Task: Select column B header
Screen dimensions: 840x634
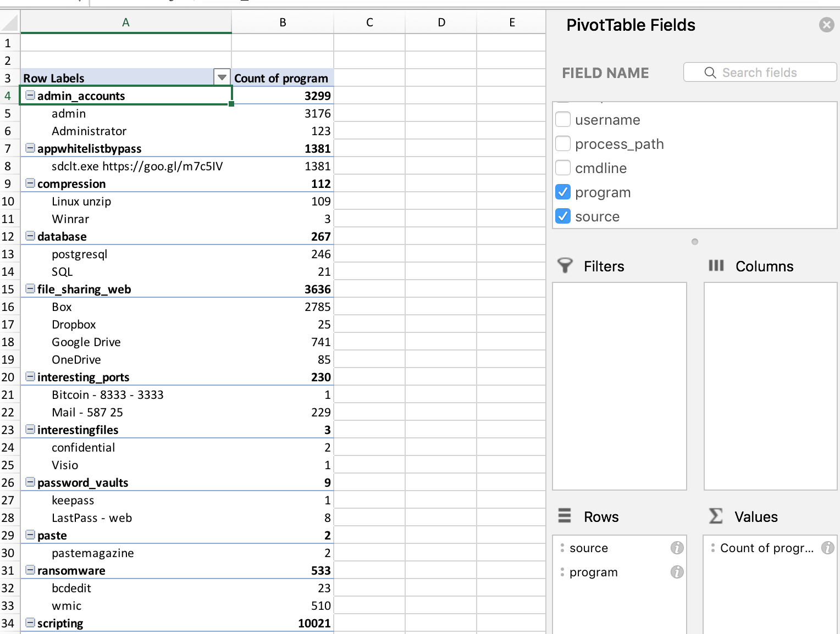Action: click(283, 23)
